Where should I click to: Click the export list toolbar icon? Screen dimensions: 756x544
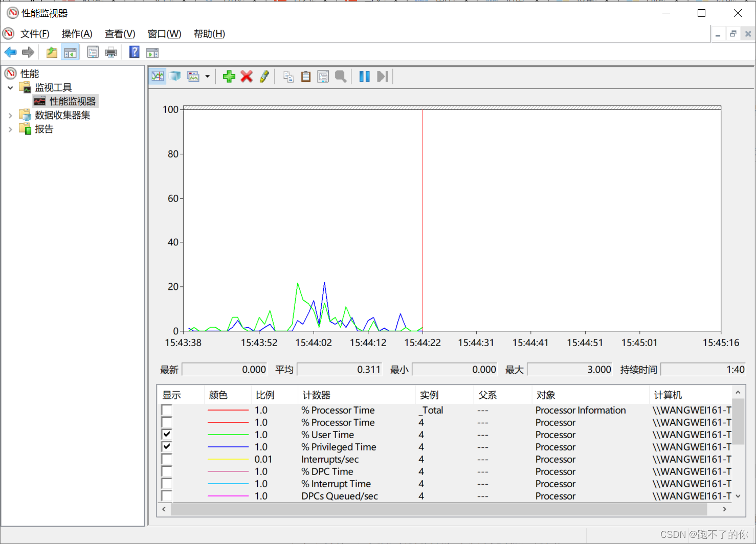(x=93, y=52)
